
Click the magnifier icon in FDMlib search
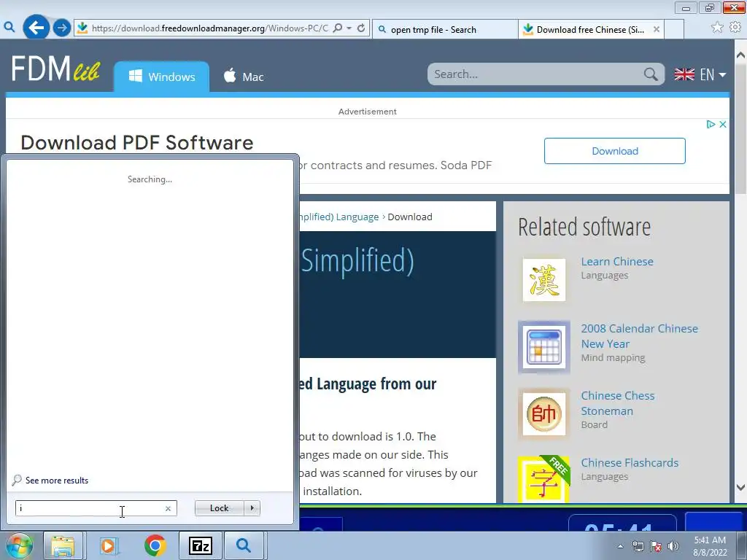[x=651, y=74]
